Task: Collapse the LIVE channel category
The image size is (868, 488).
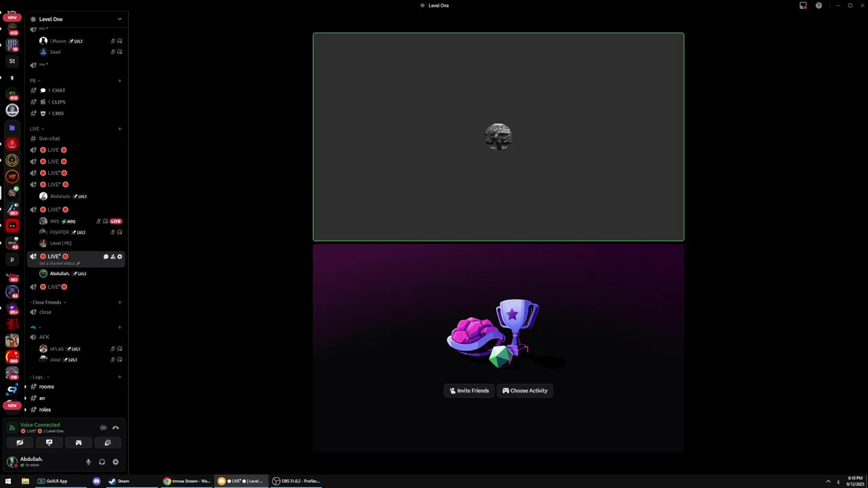Action: [37, 129]
